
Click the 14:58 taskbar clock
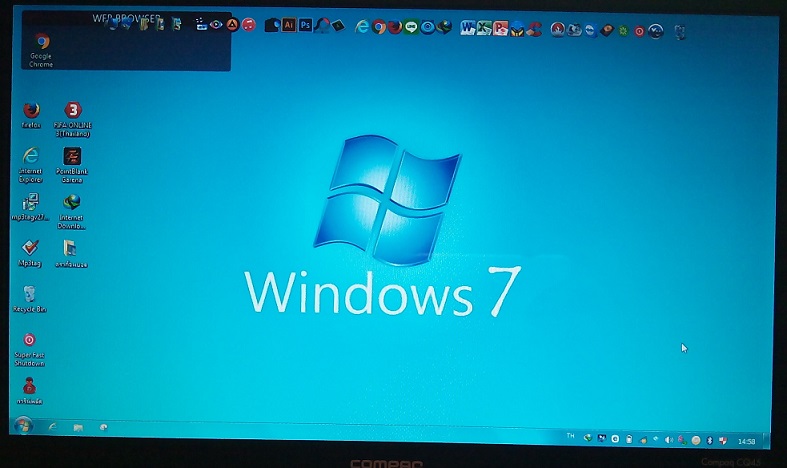(x=746, y=441)
